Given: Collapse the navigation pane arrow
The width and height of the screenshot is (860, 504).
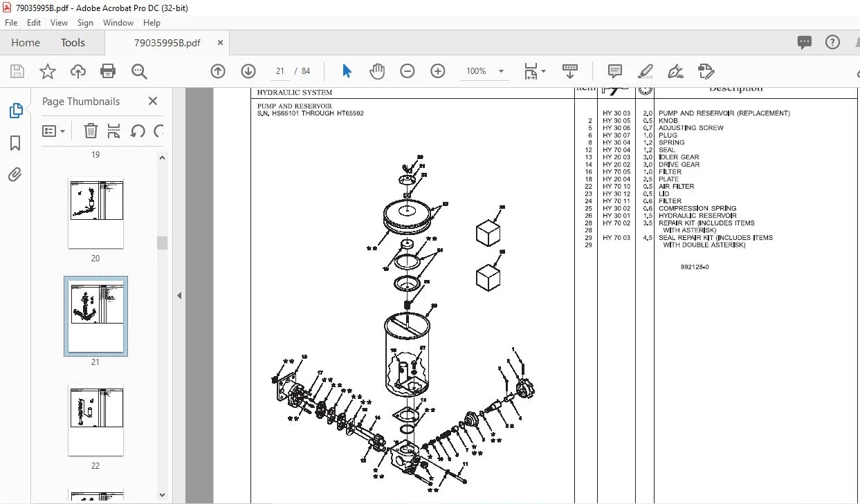Looking at the screenshot, I should point(179,296).
